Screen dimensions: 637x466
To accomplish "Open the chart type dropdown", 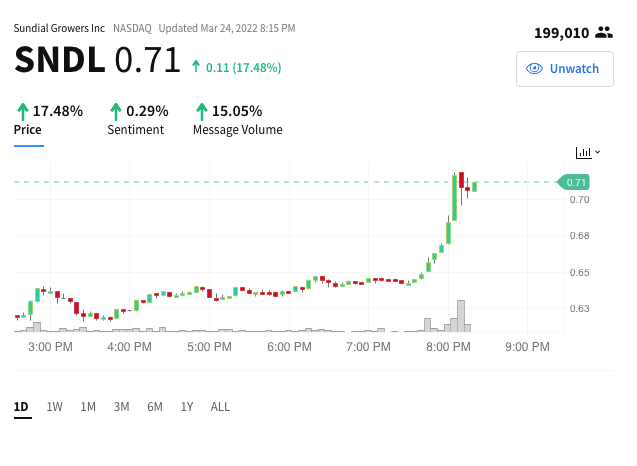I will click(x=588, y=152).
